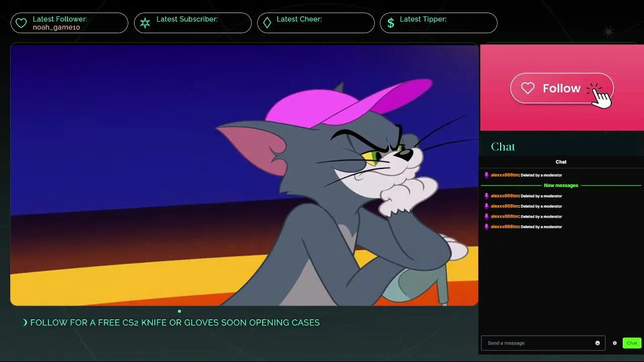Click the moon icon before the FOLLOW FOR A FREE ticker
The height and width of the screenshot is (362, 644).
pos(25,323)
